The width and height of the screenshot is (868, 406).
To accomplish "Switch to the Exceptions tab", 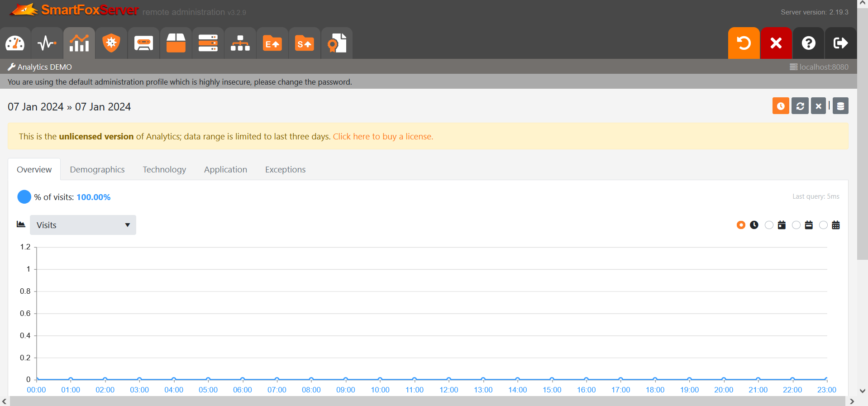I will tap(285, 169).
